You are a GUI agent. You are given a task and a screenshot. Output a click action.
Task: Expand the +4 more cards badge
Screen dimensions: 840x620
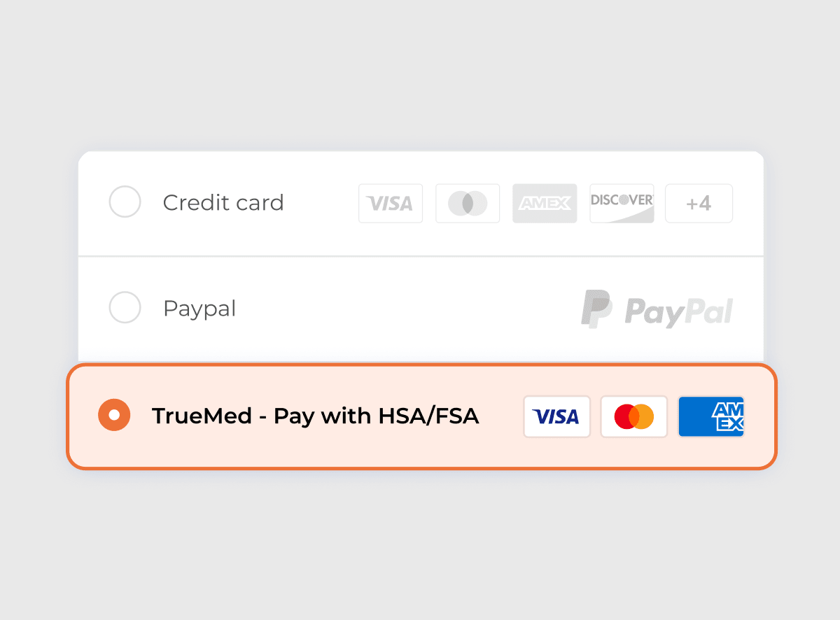coord(699,204)
